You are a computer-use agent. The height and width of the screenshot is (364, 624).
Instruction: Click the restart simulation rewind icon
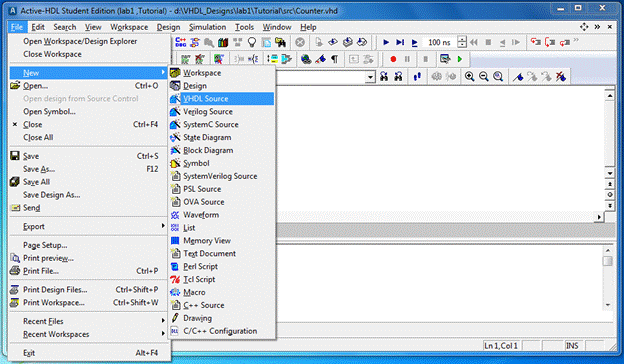[x=474, y=42]
